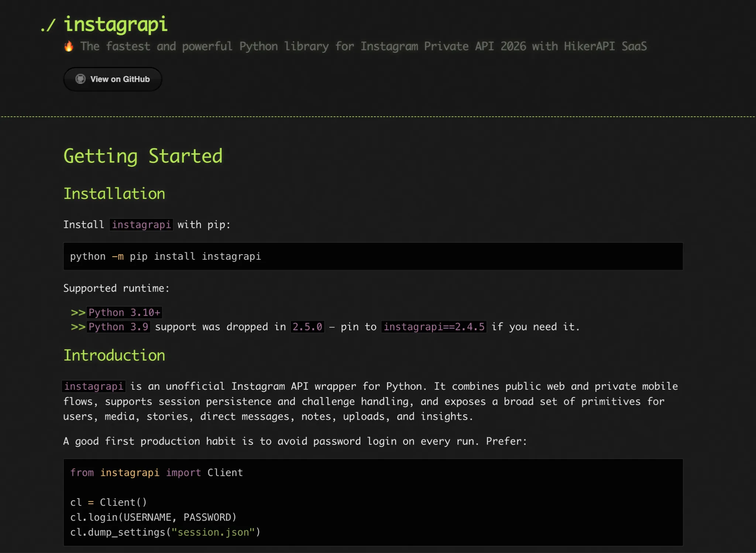The width and height of the screenshot is (756, 553).
Task: Click the GitHub octocat icon
Action: (80, 79)
